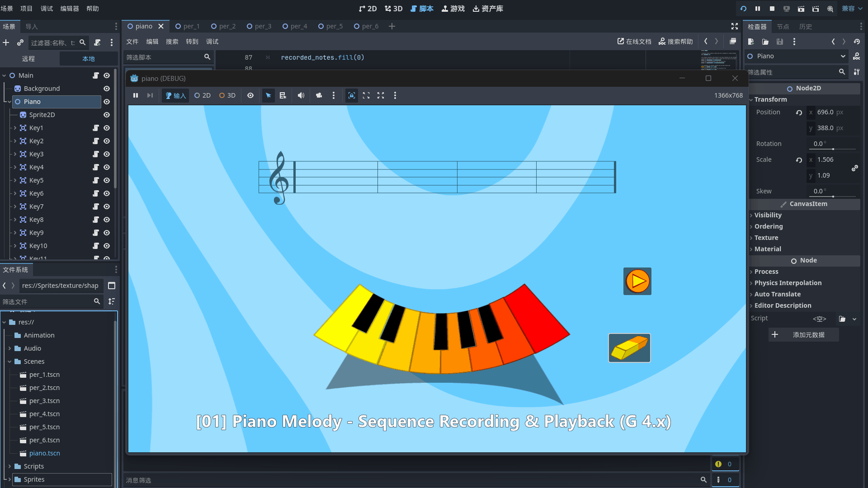Select the 3D radio option in game toolbar
Viewport: 868px width, 488px height.
click(227, 95)
